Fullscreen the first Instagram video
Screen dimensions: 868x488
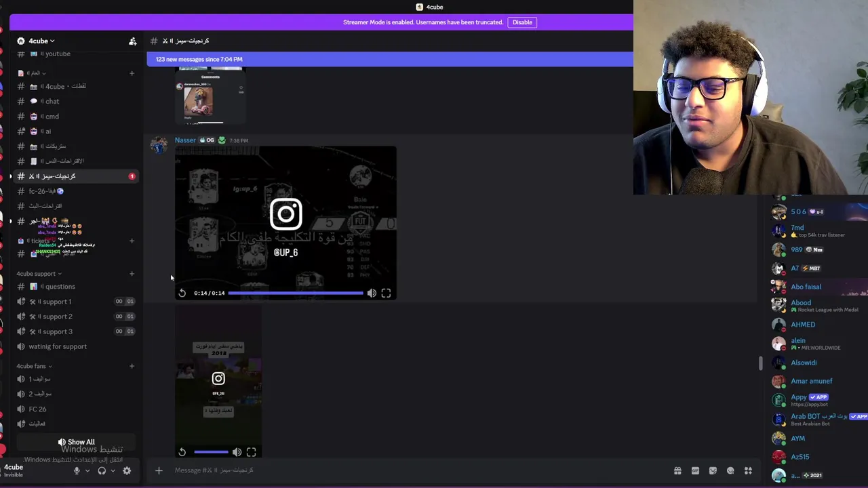[x=386, y=293]
